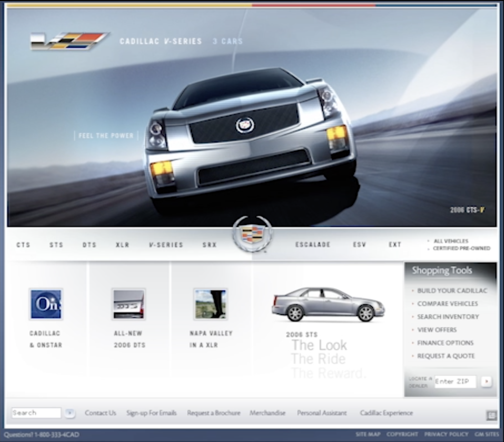This screenshot has height=442, width=504.
Task: Open the Merchandise link
Action: (x=267, y=413)
